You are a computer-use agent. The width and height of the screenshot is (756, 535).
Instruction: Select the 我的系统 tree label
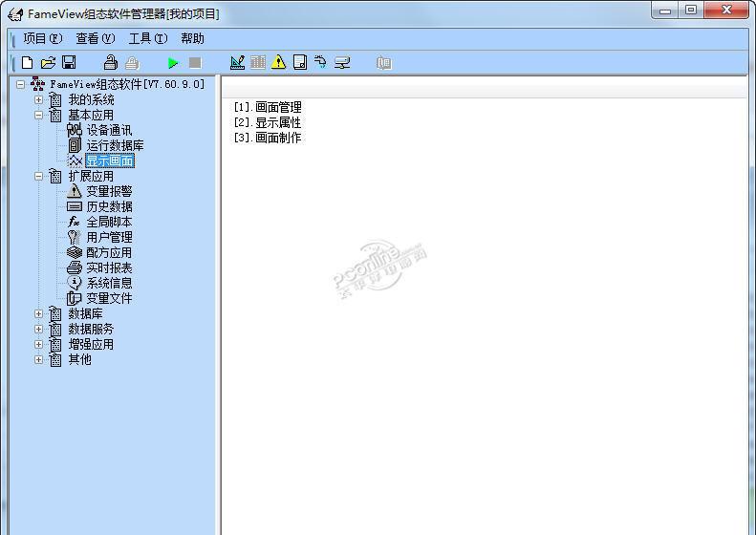coord(91,99)
